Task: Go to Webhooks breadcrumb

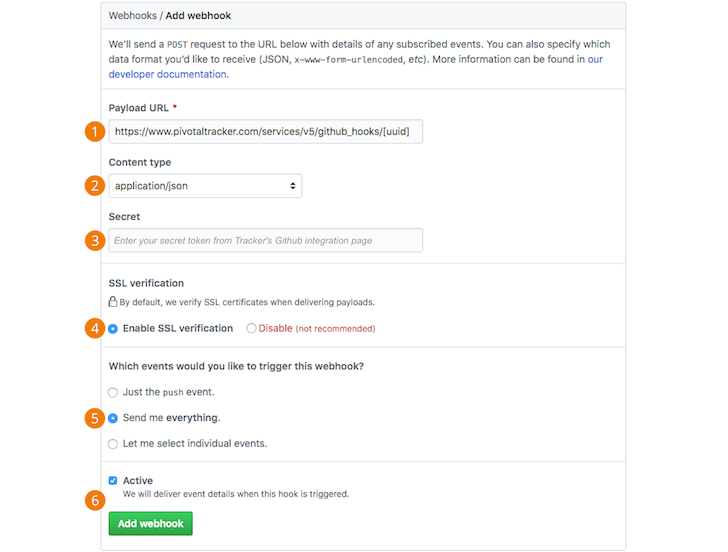Action: point(132,16)
